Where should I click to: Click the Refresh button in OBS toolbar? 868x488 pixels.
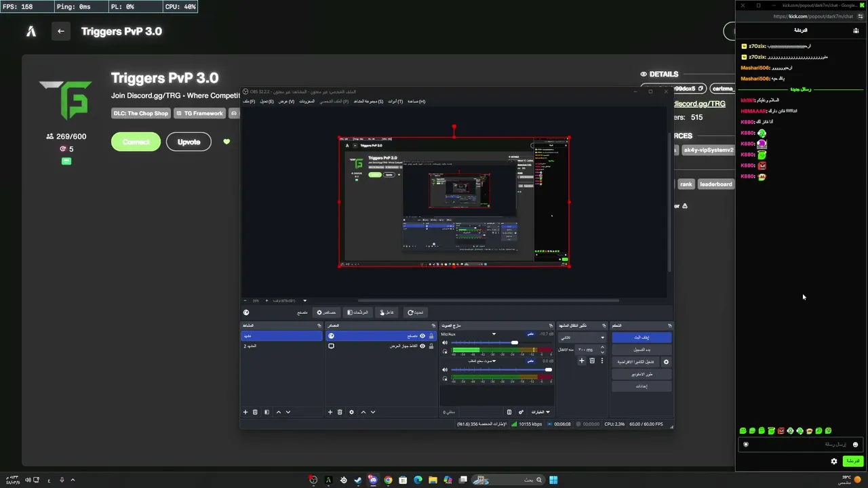click(x=415, y=312)
